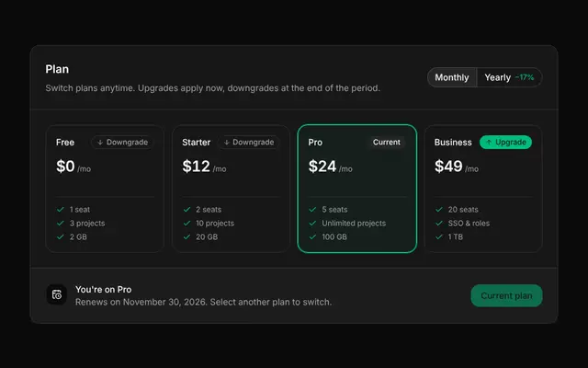Click the $49 /mo price
Viewport: 588px width, 368px height.
[457, 167]
